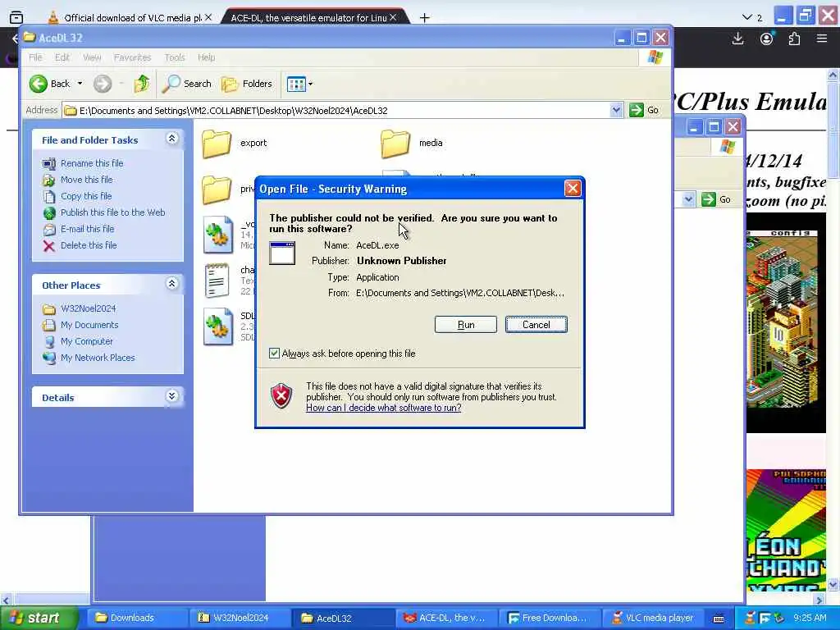Select the private folder icon
Image resolution: width=840 pixels, height=630 pixels.
click(x=217, y=189)
